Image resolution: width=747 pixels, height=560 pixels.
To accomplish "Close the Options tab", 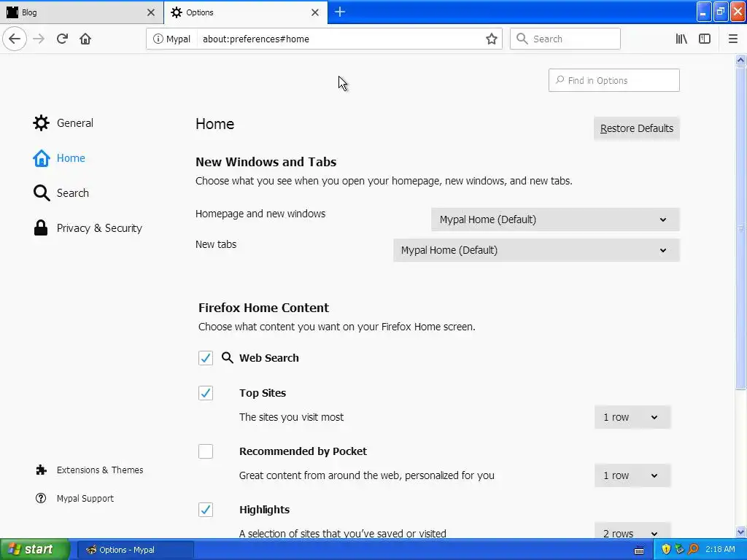I will [315, 12].
